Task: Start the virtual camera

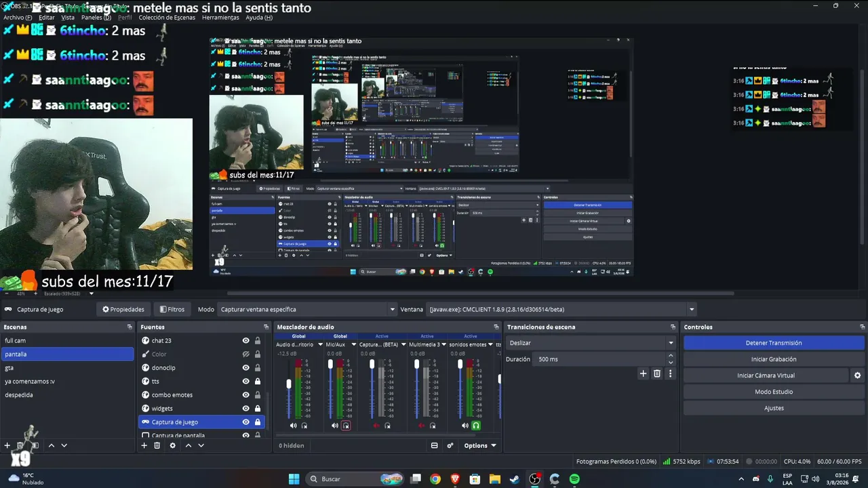Action: (766, 375)
